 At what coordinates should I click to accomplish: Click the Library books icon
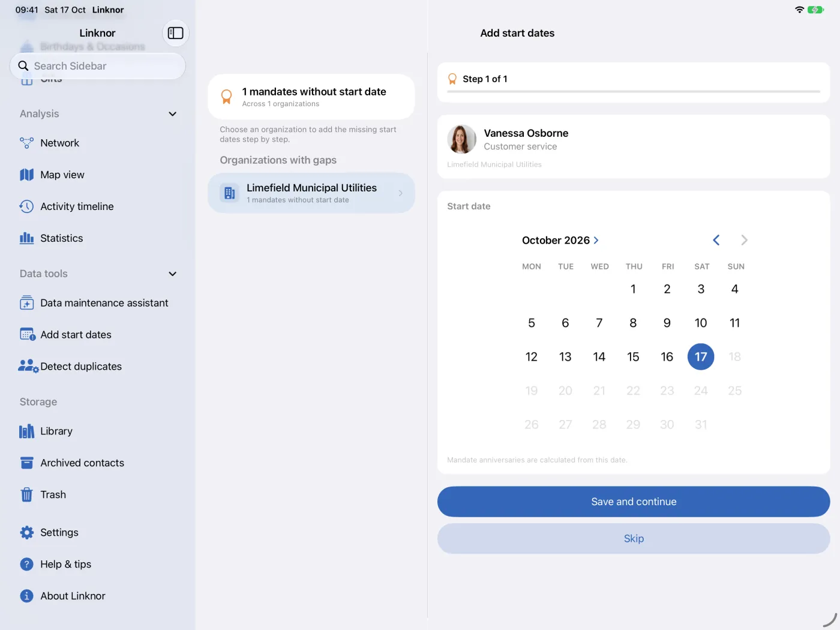pos(26,431)
